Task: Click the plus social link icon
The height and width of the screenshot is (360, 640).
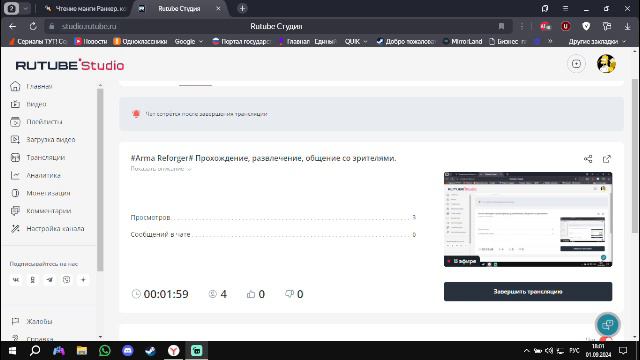Action: tap(83, 280)
